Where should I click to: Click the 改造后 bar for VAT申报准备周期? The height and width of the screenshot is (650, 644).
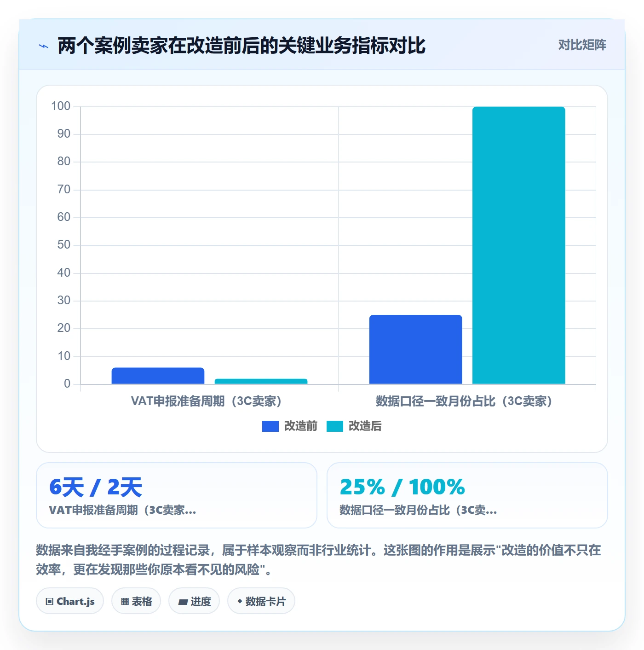tap(261, 381)
